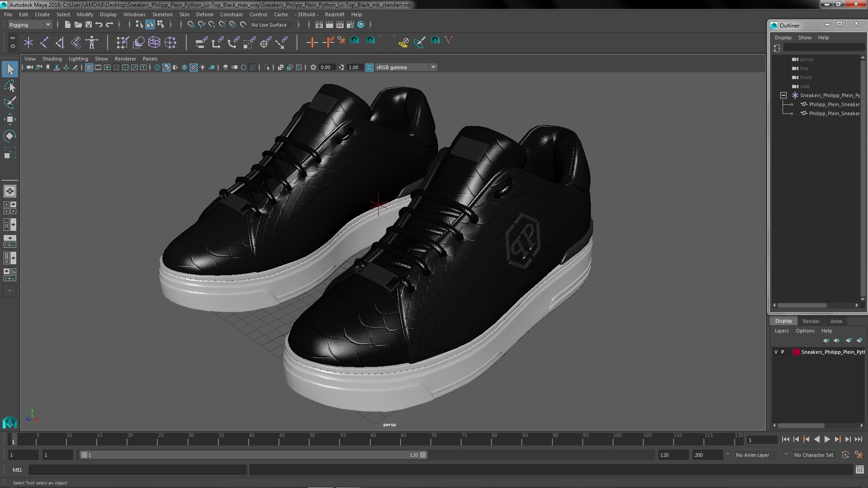Toggle wireframe shading in viewport toolbar
868x488 pixels.
pyautogui.click(x=157, y=67)
